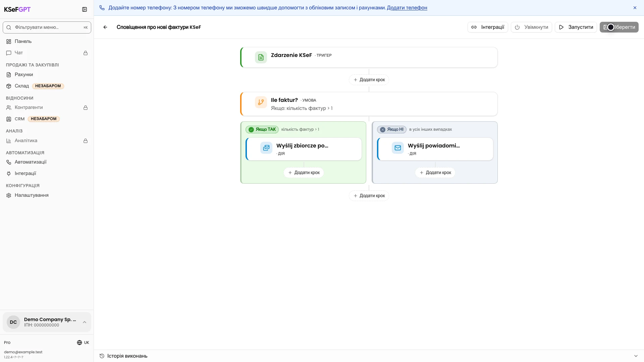Click the Сповіщення про нові фактури KSeF title
644x362 pixels.
coord(159,27)
